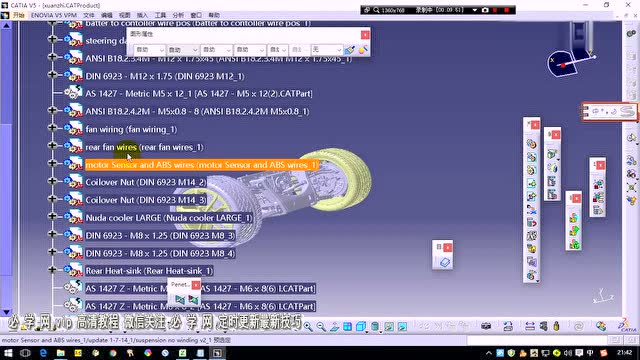Click the camera capture icon in bottom toolbar
The height and width of the screenshot is (360, 640).
click(486, 326)
